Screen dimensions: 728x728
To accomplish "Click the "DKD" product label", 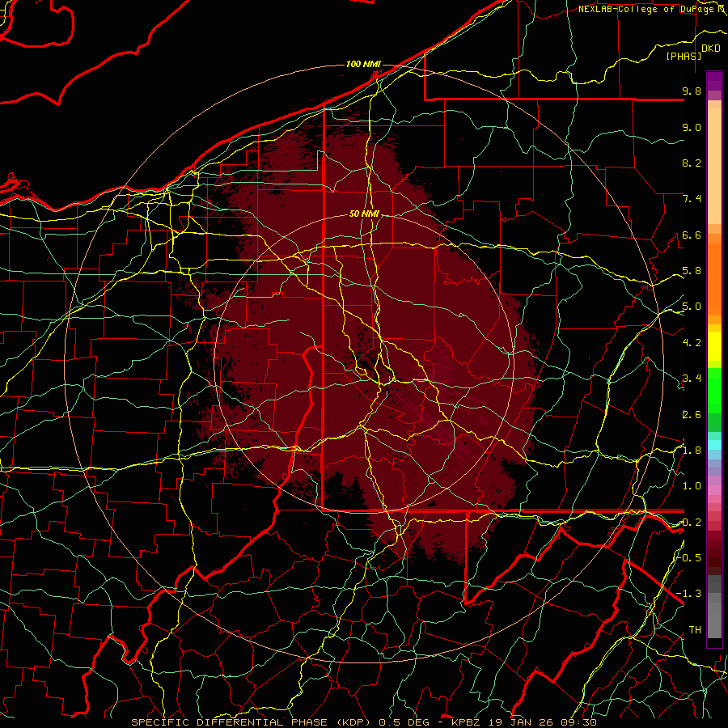I will [x=710, y=49].
